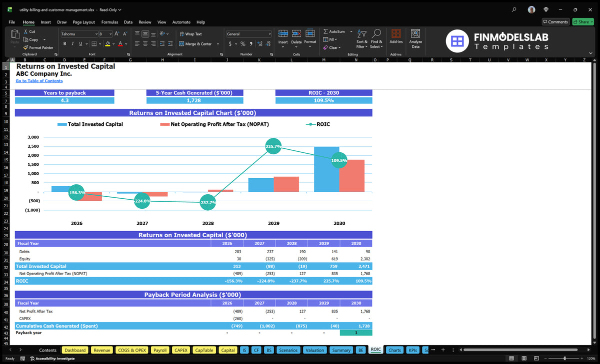Click Analyze Data icon
The width and height of the screenshot is (600, 364).
coord(415,33)
